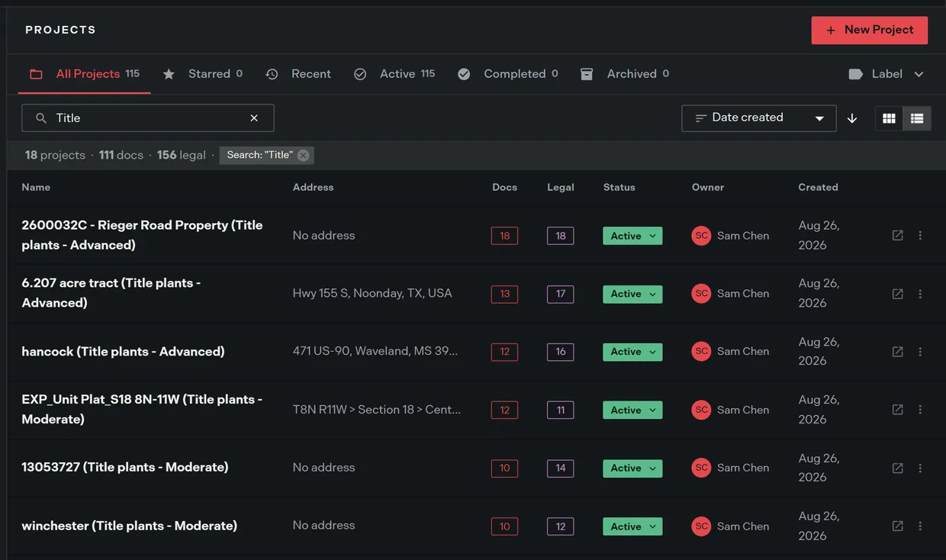Open EXP_Unit Plat_S18 8N-11W project
The width and height of the screenshot is (946, 560).
click(x=142, y=409)
